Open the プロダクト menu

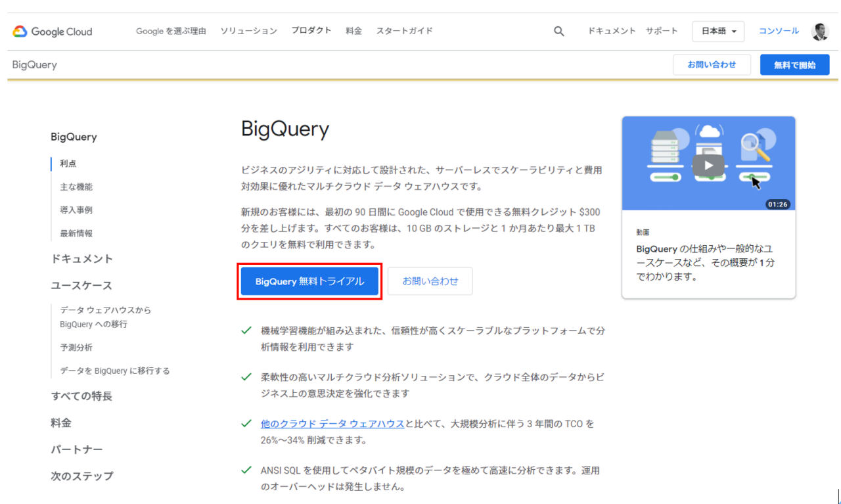tap(311, 31)
